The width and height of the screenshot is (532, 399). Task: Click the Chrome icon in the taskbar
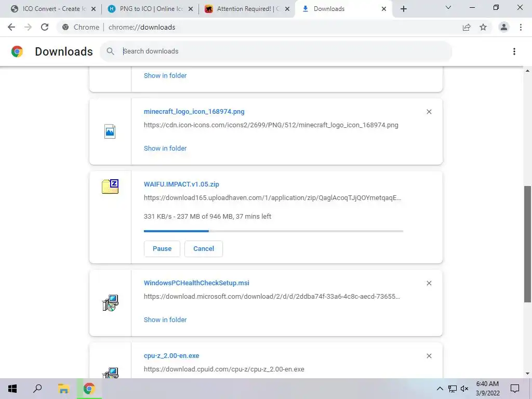89,389
